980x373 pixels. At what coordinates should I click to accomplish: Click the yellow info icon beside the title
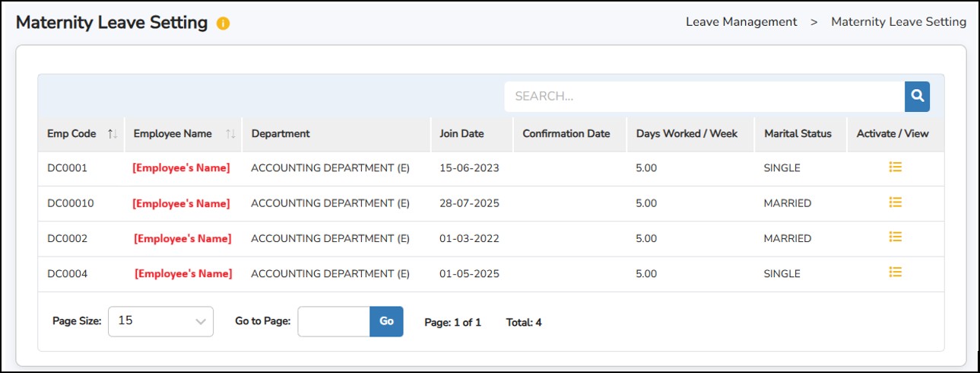pyautogui.click(x=223, y=24)
